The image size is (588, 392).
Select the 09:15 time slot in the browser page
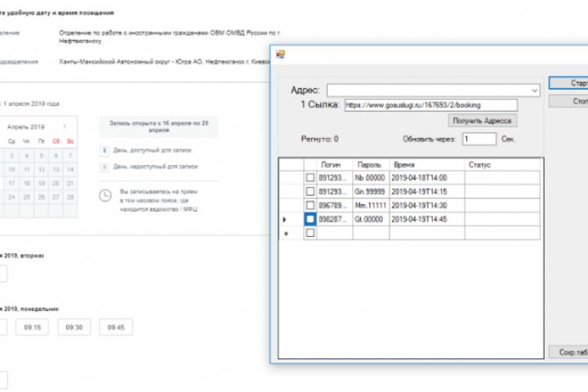[x=32, y=327]
